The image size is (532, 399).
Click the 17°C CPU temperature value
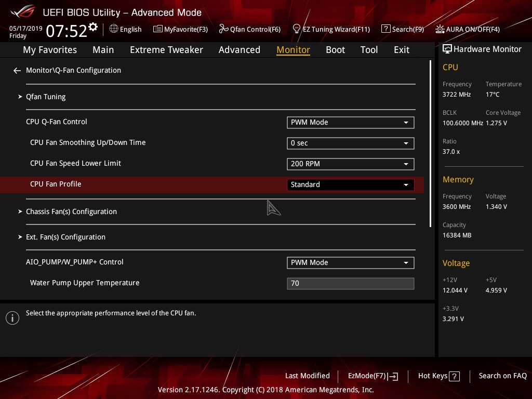point(493,95)
